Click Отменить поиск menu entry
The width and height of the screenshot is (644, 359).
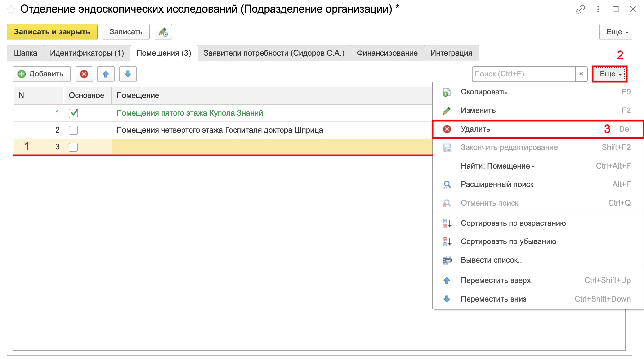(x=538, y=203)
